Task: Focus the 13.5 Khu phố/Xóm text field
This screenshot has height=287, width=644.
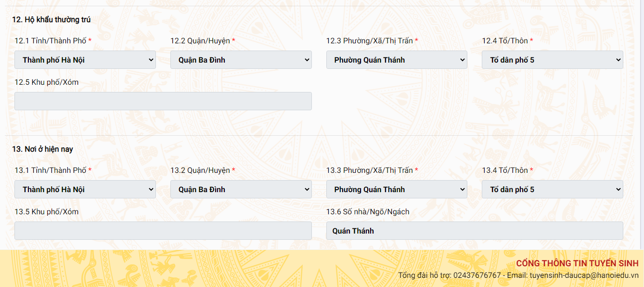Action: tap(163, 231)
